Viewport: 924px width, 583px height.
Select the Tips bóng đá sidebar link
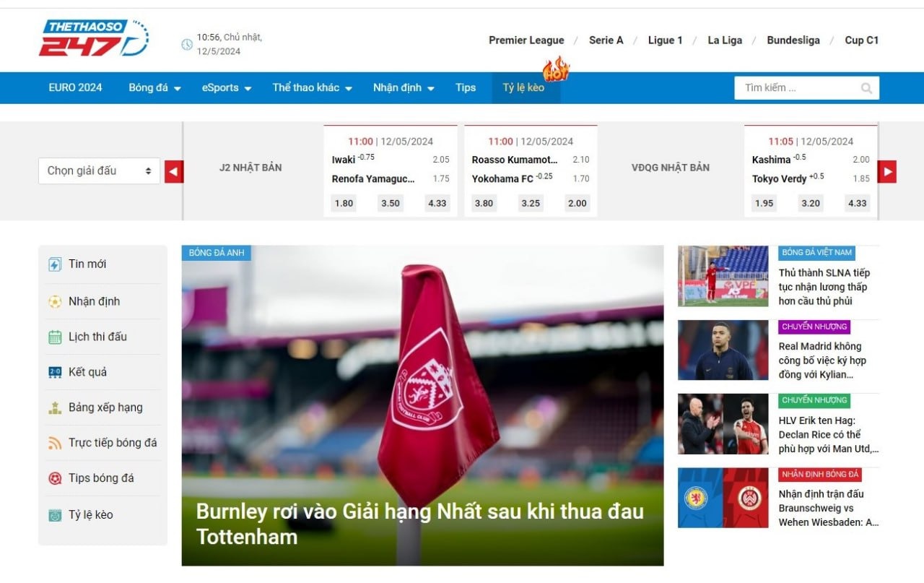101,478
